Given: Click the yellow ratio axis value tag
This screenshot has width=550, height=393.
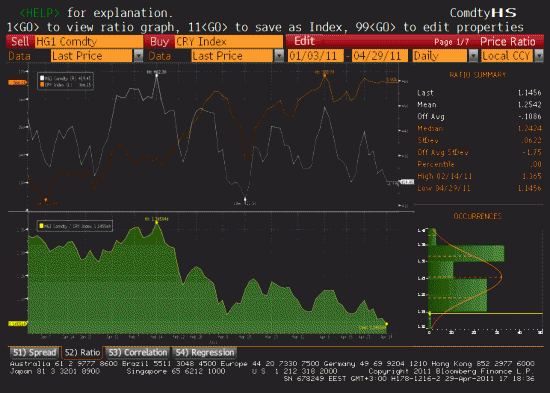Looking at the screenshot, I should pos(18,324).
